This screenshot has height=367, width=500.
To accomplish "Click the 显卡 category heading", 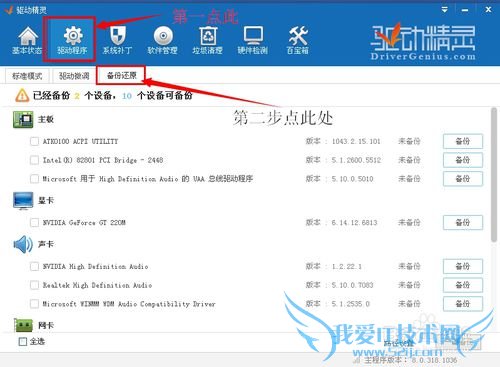I will click(x=46, y=201).
